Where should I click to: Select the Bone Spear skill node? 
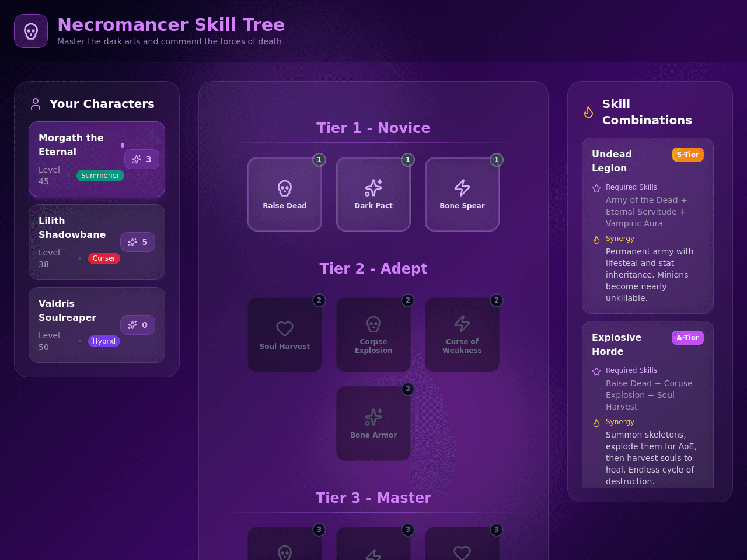(x=462, y=194)
